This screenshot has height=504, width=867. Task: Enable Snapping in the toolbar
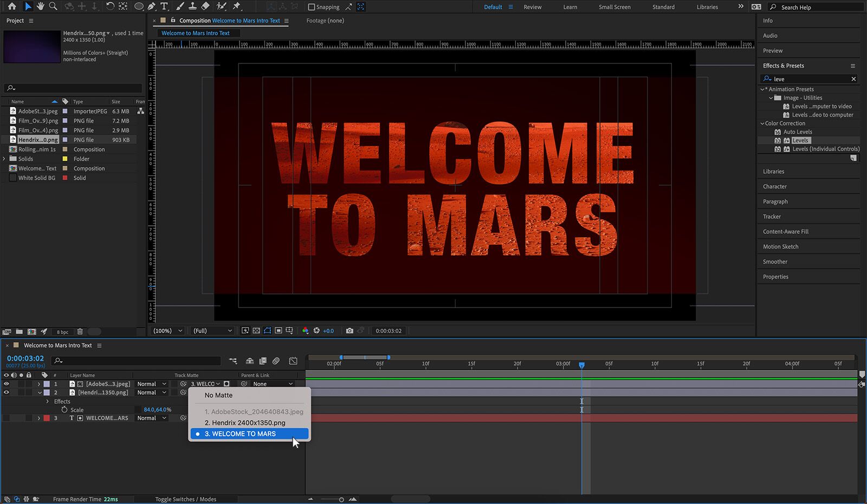click(310, 7)
